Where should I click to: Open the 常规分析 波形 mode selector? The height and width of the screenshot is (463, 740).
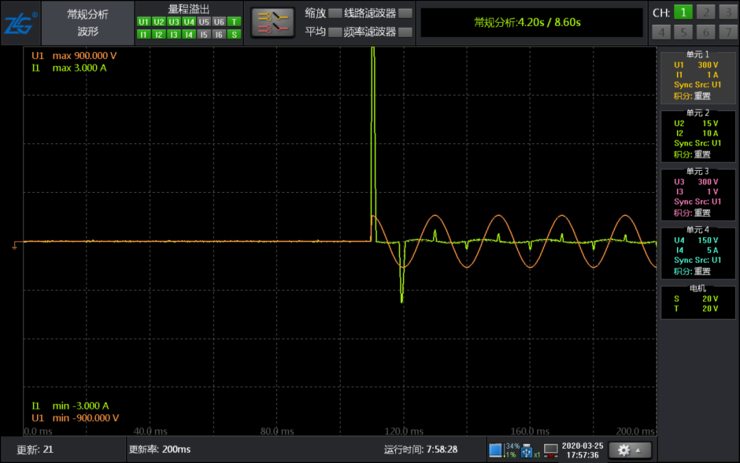(x=88, y=23)
